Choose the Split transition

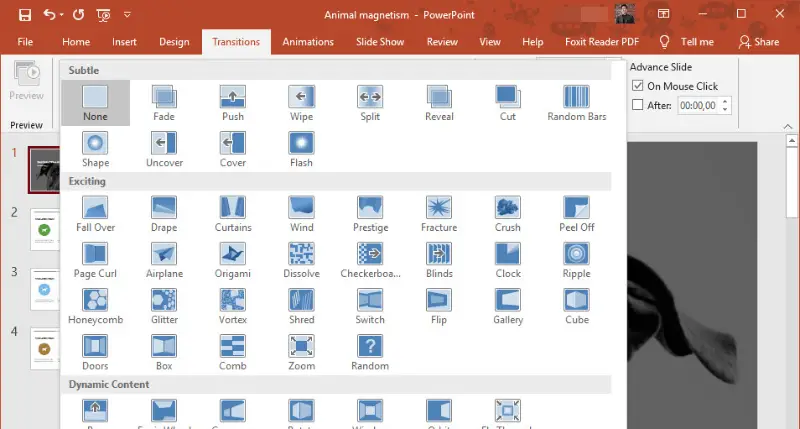(x=370, y=103)
